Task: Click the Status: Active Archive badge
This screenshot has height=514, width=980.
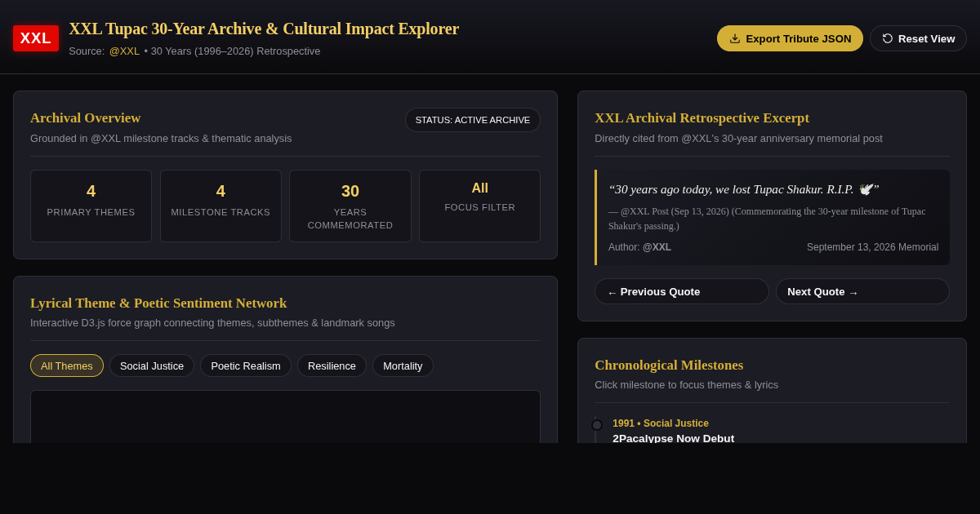Action: click(x=473, y=120)
